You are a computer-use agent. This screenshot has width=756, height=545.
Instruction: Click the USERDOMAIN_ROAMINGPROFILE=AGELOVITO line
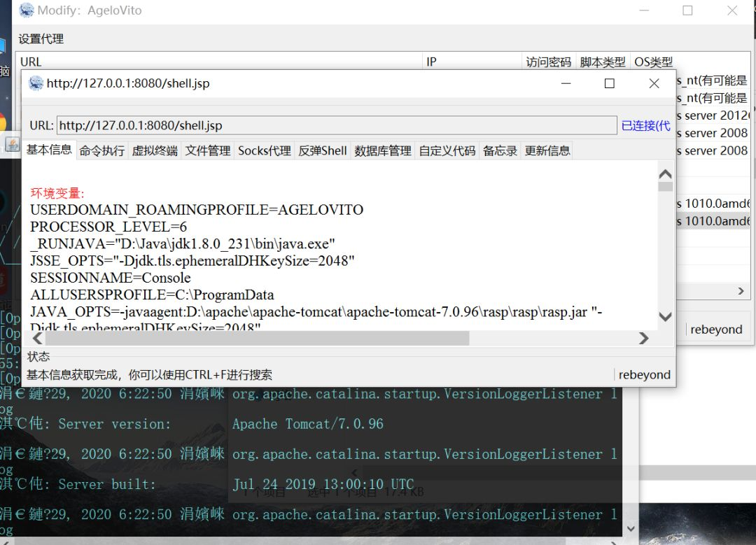point(197,210)
